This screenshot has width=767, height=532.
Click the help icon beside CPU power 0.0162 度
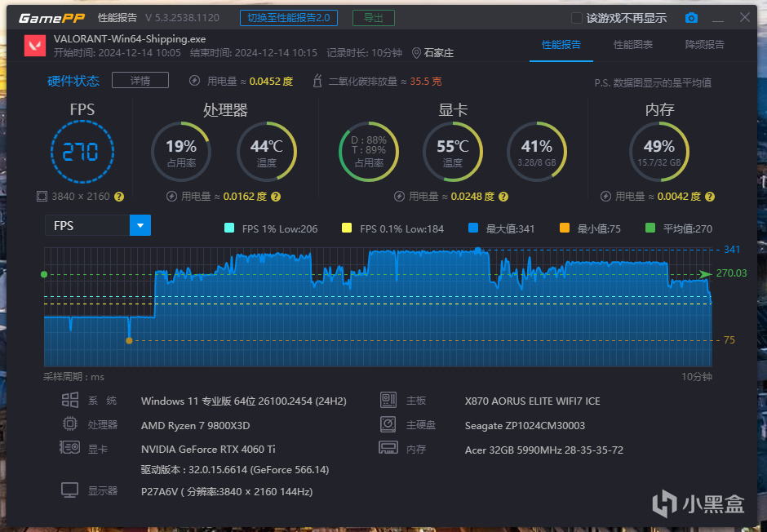point(276,197)
